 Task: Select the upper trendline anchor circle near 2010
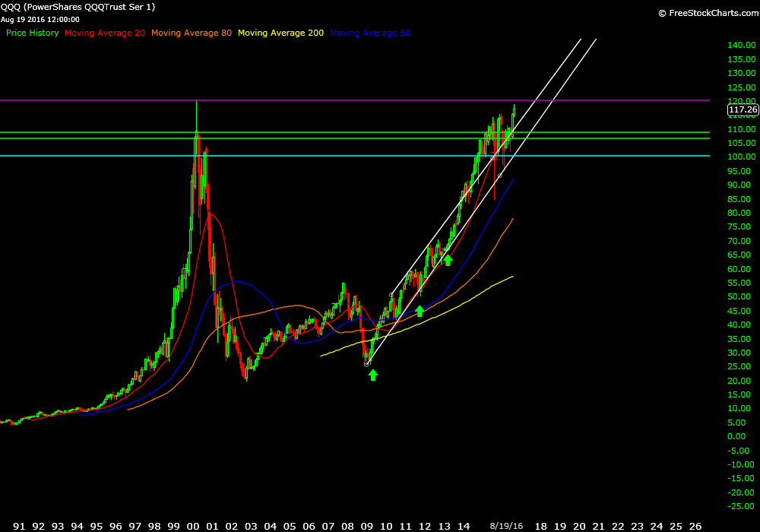click(x=391, y=295)
